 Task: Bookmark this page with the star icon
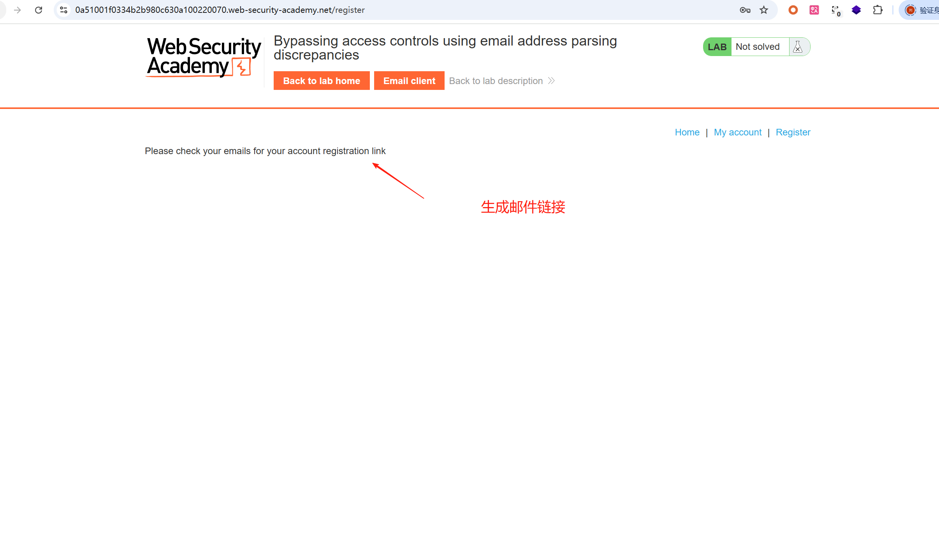[x=764, y=10]
